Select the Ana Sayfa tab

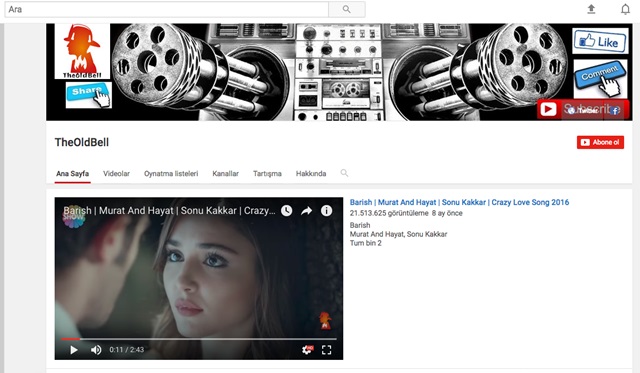tap(73, 173)
